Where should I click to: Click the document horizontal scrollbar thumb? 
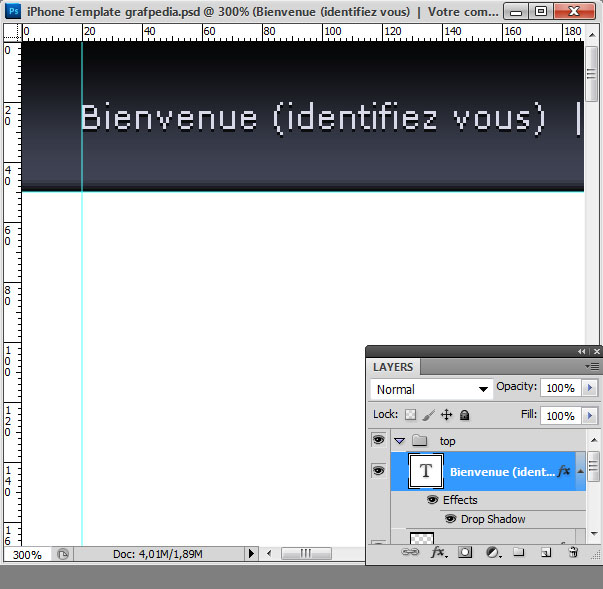(306, 553)
